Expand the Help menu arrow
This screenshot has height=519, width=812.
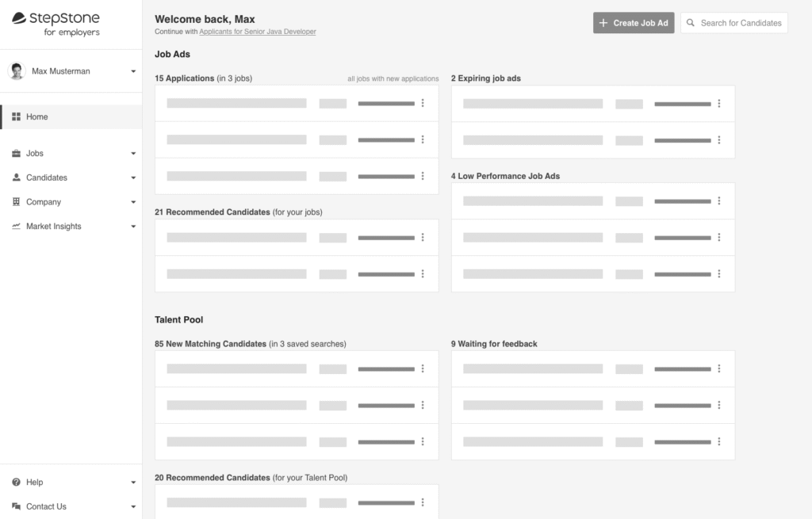[x=133, y=483]
